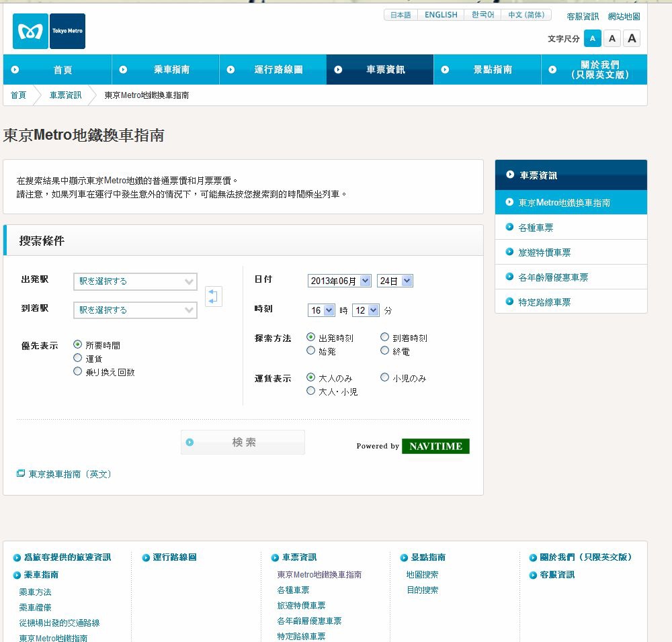Screen dimensions: 672x642
Task: Click 車票資訊 breadcrumb link
Action: [x=66, y=95]
